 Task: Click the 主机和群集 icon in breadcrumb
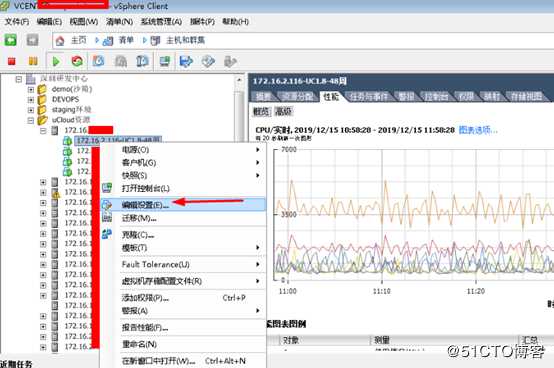[155, 41]
